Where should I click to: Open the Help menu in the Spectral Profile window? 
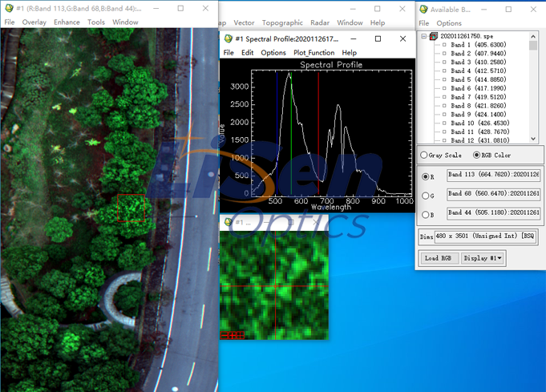350,53
